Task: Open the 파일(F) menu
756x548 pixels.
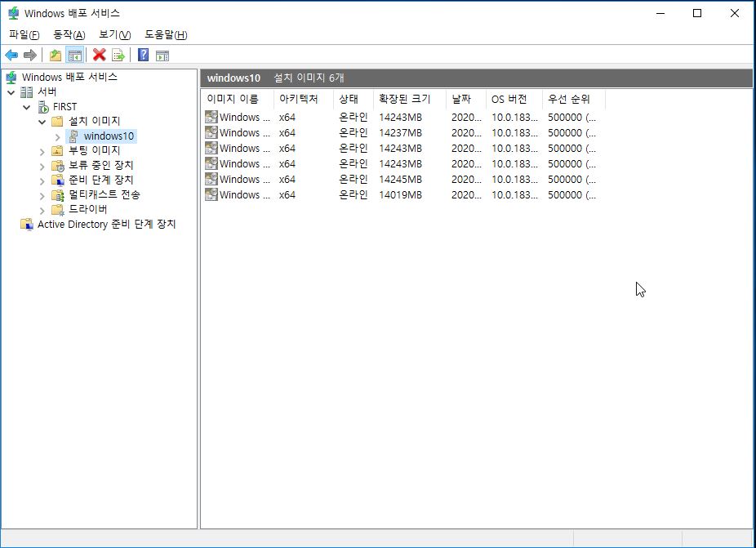Action: 24,35
